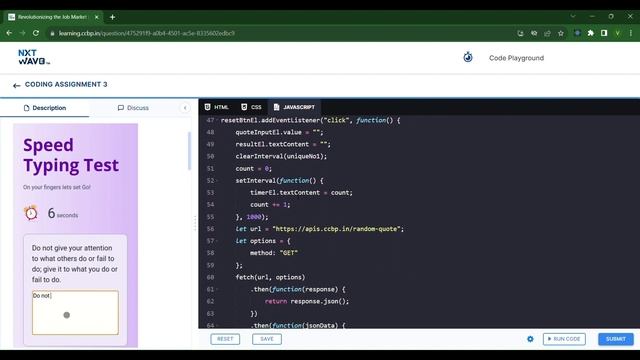Fold code at line 57
The width and height of the screenshot is (640, 360).
point(217,241)
